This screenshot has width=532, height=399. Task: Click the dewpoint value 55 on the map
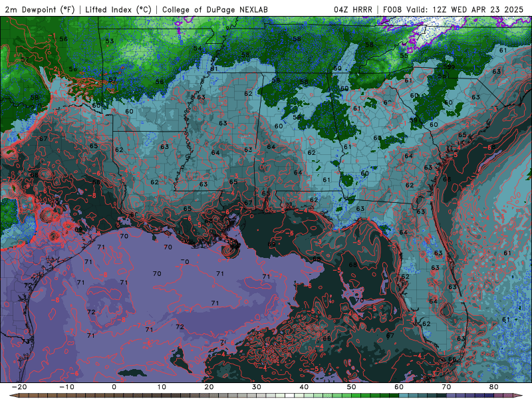click(x=404, y=56)
